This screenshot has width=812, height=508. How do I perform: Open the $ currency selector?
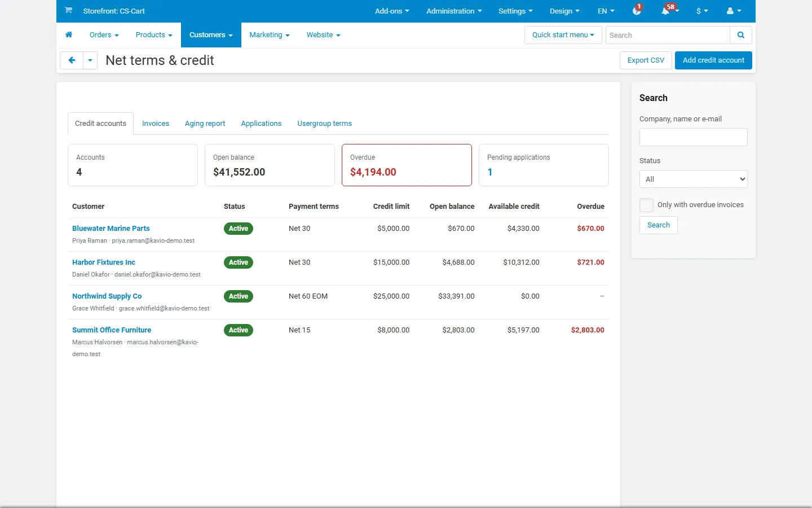[x=702, y=11]
